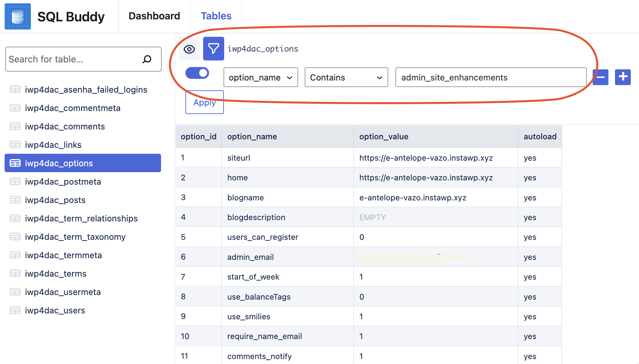Screen dimensions: 639x364
Task: Click the Apply filter button
Action: (204, 102)
